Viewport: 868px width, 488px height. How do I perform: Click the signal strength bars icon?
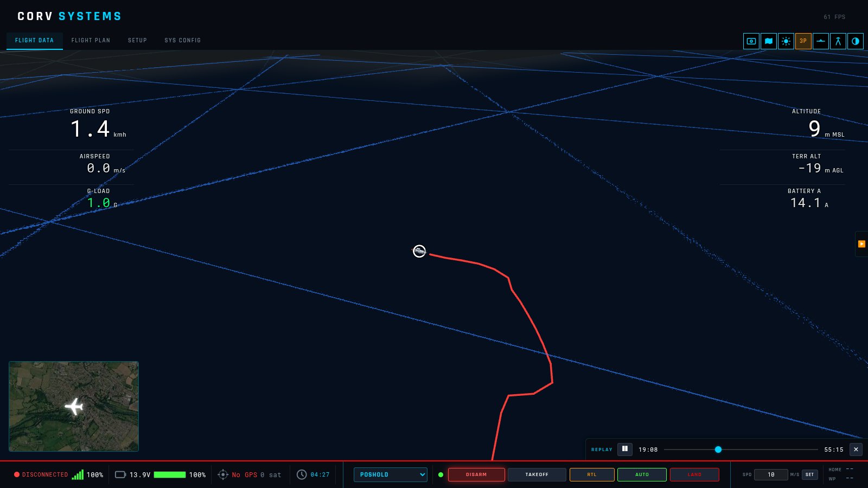[78, 474]
